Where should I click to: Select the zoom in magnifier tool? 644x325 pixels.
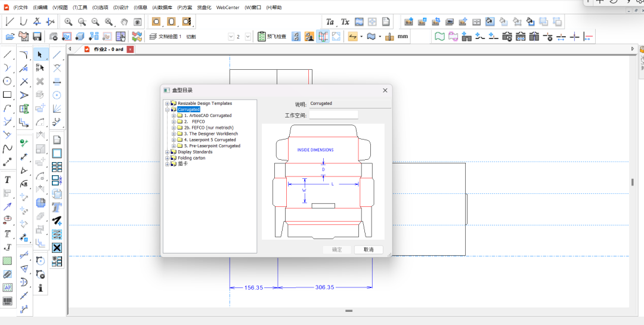[x=69, y=22]
